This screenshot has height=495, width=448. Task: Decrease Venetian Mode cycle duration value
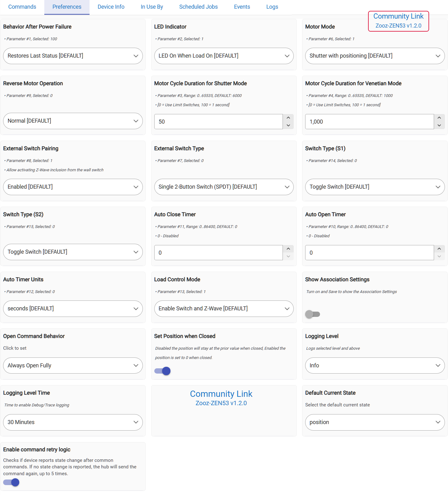pyautogui.click(x=439, y=125)
